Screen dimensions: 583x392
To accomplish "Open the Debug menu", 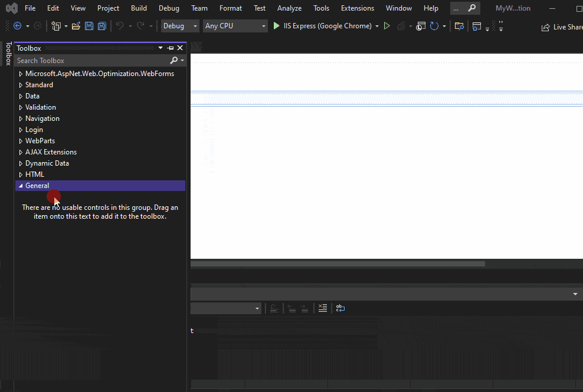I will point(169,8).
